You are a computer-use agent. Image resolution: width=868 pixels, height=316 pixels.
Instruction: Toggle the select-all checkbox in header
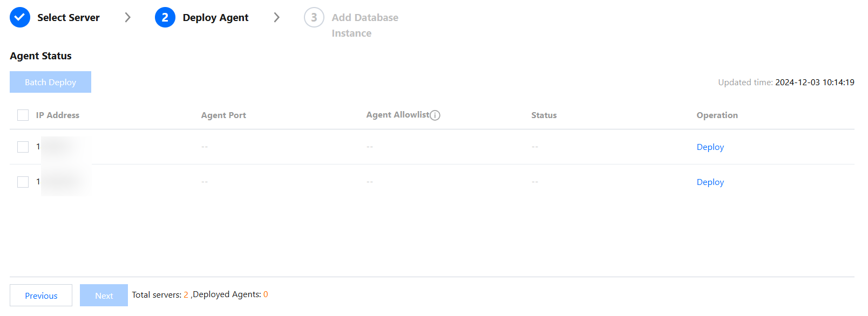23,115
